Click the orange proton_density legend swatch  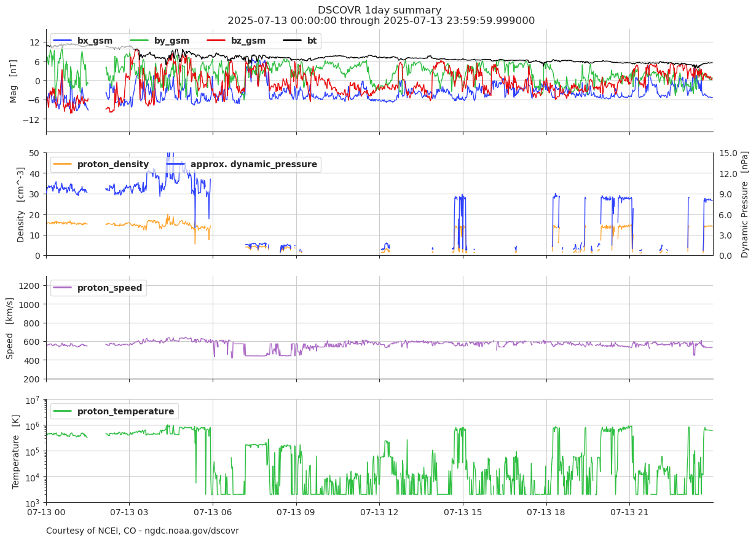[63, 165]
